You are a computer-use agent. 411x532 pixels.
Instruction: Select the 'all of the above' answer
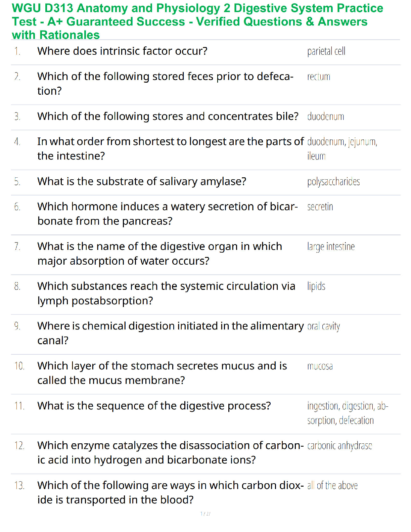pos(332,486)
